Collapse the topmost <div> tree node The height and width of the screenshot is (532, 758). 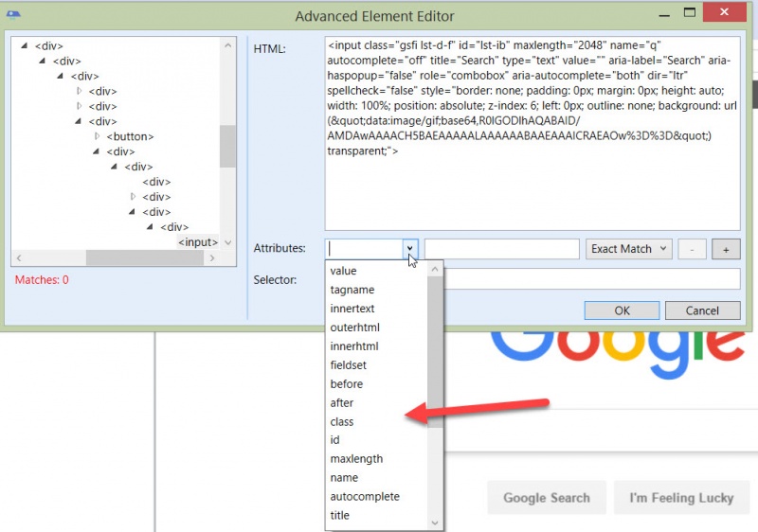24,45
